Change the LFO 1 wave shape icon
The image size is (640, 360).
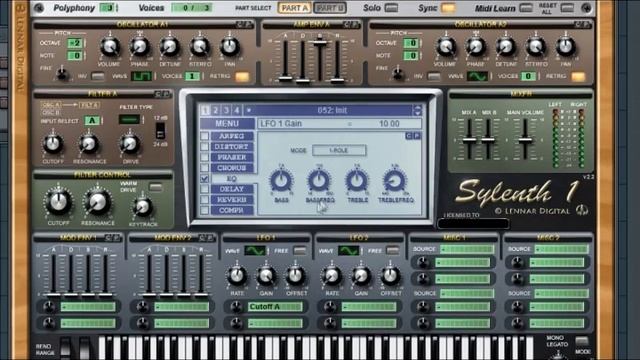[255, 251]
